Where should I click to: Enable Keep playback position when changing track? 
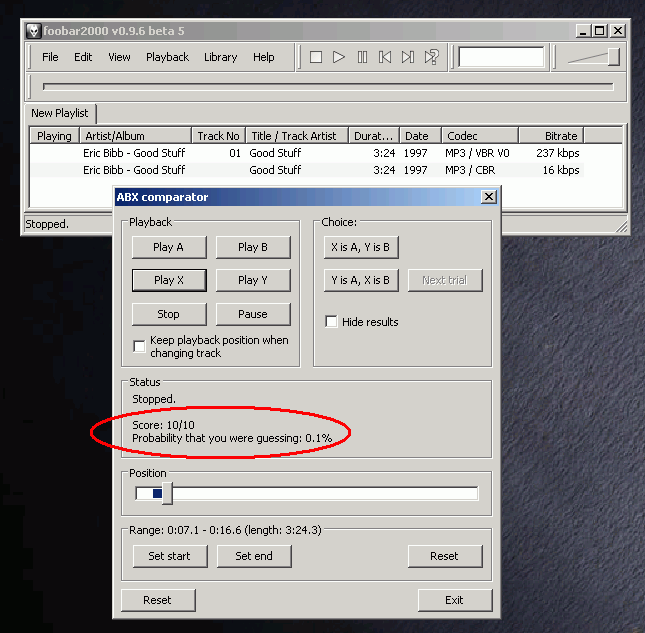click(x=139, y=346)
